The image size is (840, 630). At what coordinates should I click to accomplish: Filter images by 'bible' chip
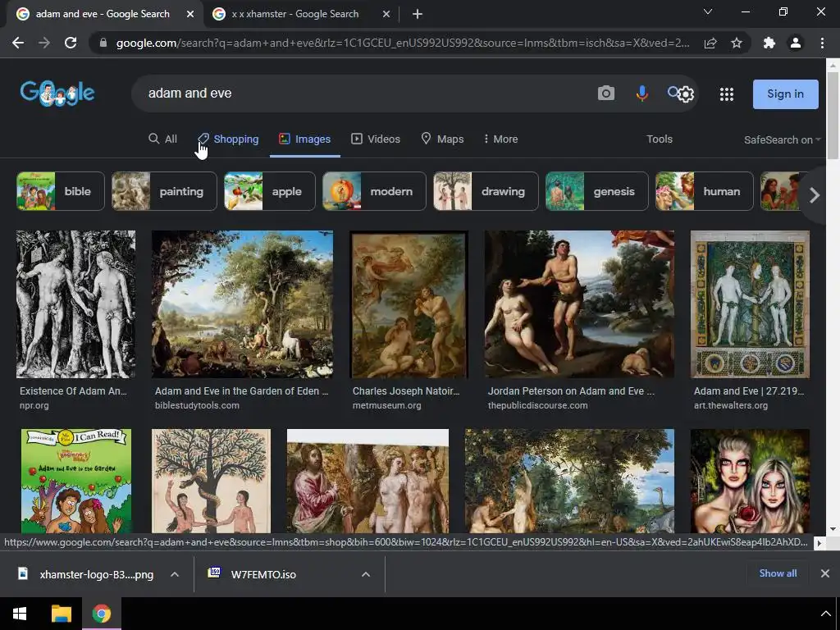61,191
